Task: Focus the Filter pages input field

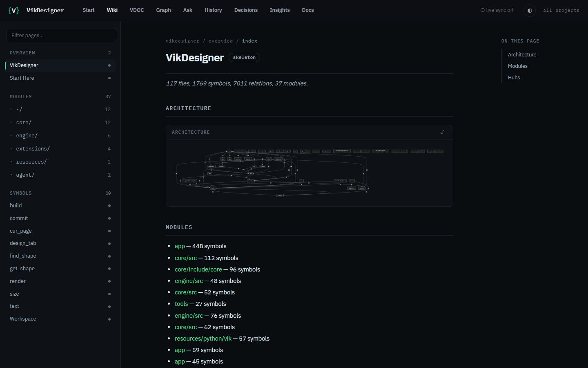Action: pos(62,35)
